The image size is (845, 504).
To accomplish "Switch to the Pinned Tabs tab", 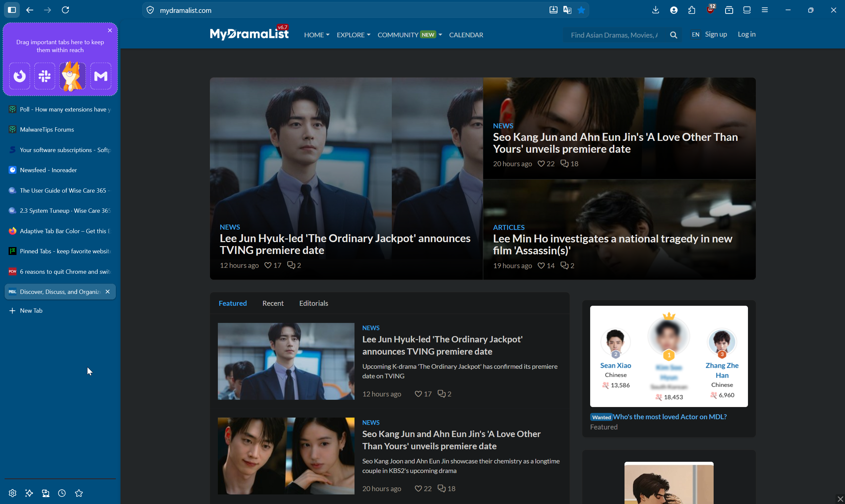I will (60, 251).
